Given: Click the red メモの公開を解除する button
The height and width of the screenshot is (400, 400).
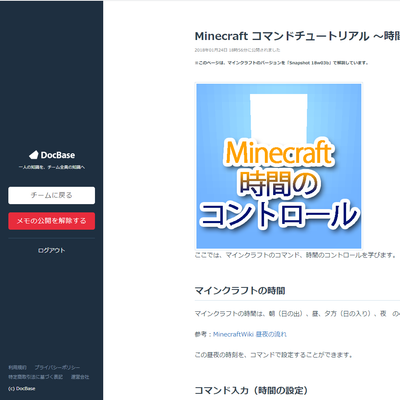Looking at the screenshot, I should click(52, 221).
